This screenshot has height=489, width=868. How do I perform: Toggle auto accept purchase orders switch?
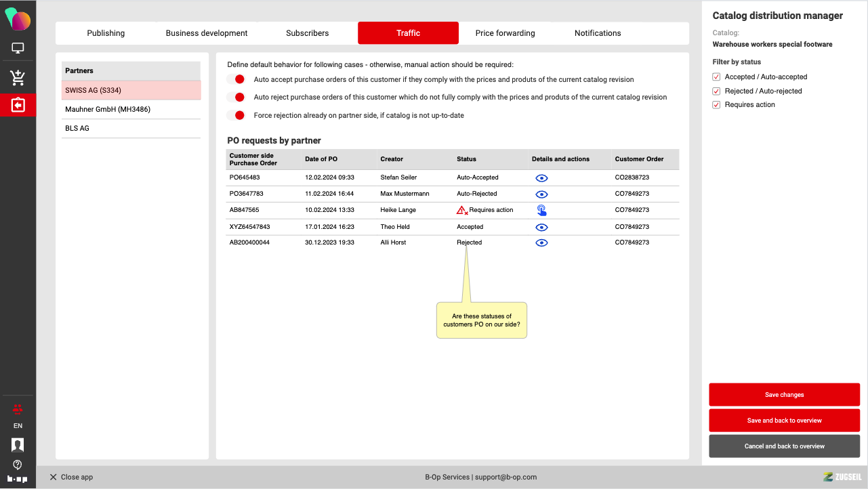tap(236, 79)
